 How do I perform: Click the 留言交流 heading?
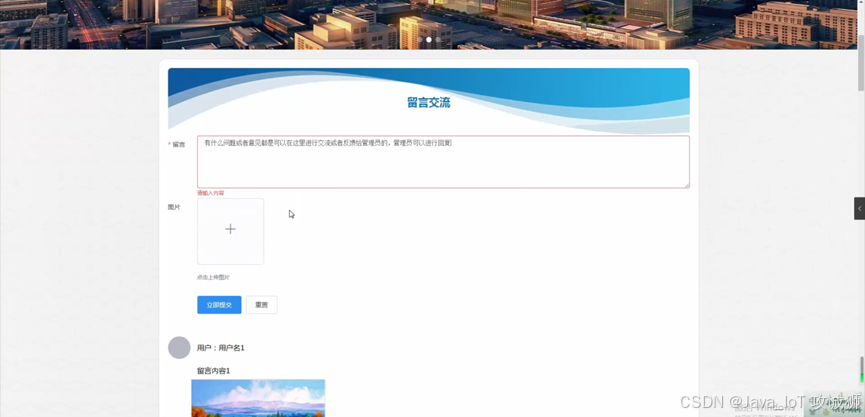point(429,103)
